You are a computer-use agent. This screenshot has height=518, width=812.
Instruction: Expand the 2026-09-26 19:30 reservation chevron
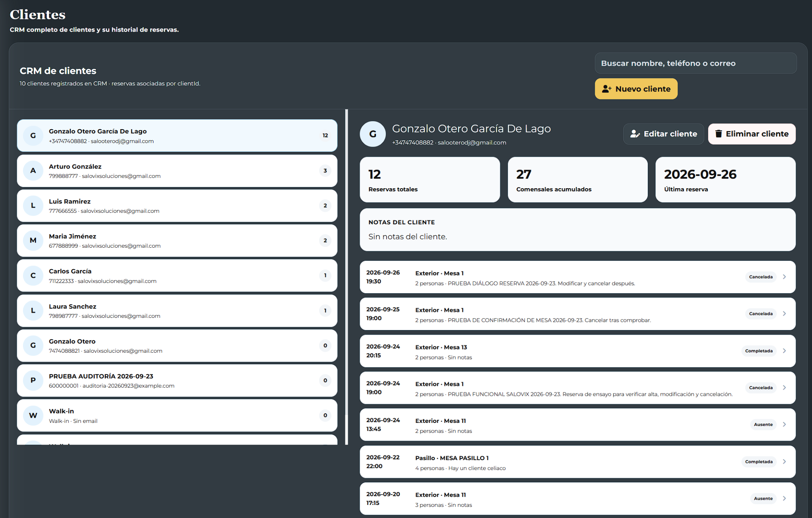(x=784, y=277)
